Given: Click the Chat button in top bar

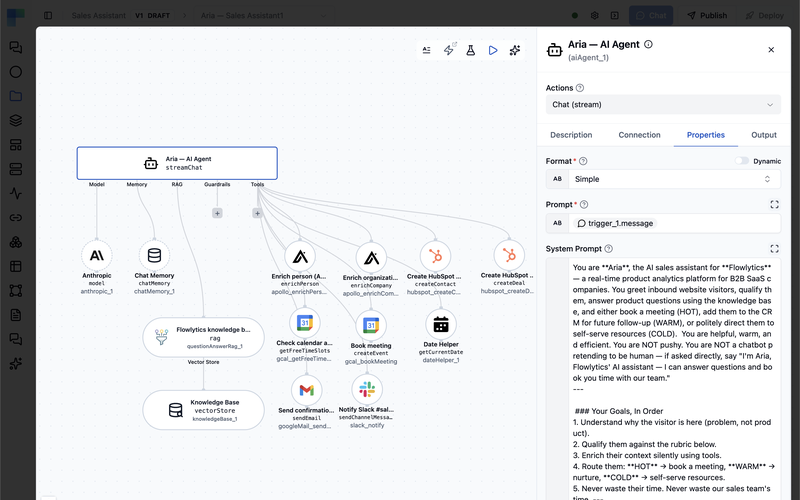Looking at the screenshot, I should coord(651,16).
